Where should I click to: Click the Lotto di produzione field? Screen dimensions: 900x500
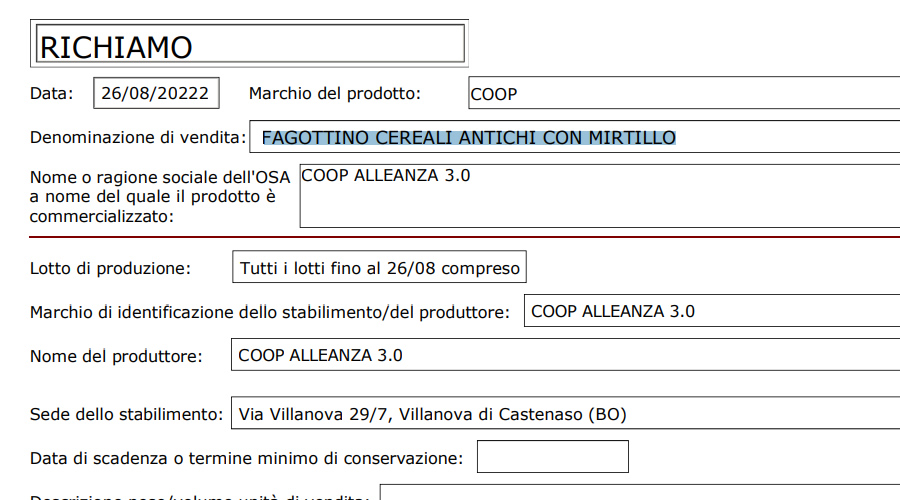[379, 268]
